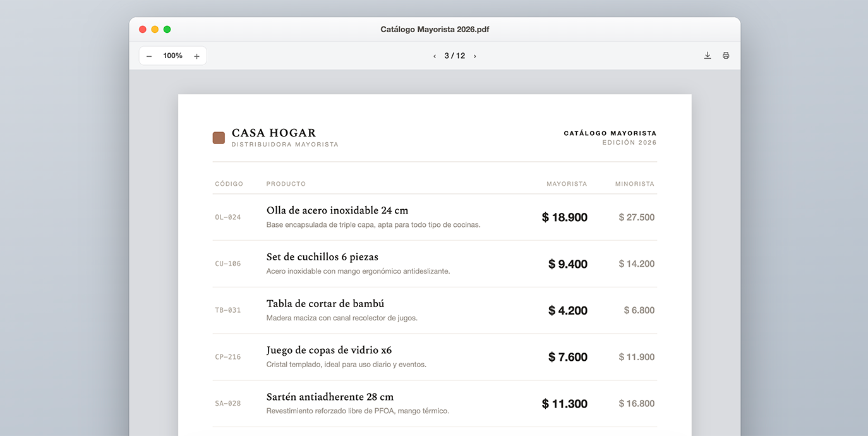Select product code TB-031
This screenshot has width=868, height=436.
pos(228,310)
